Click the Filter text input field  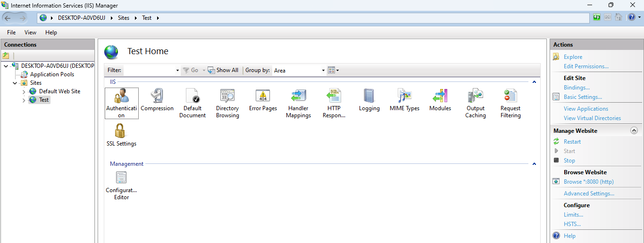[x=149, y=70]
